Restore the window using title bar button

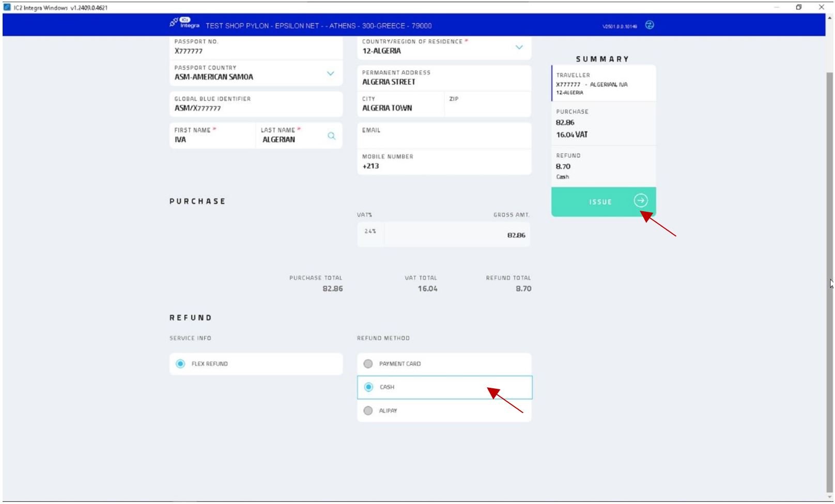pos(798,7)
